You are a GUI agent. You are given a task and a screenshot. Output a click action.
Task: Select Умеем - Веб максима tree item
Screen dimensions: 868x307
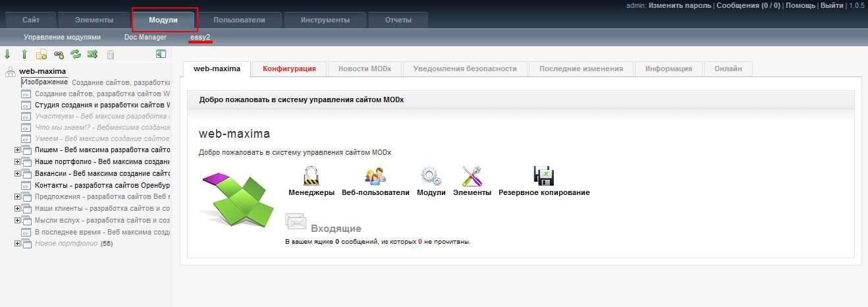(x=102, y=140)
